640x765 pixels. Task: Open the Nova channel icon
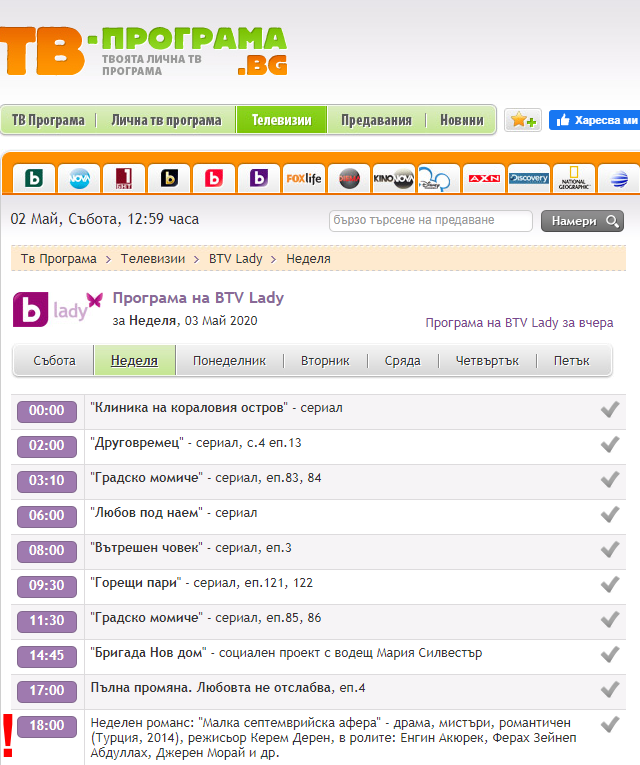[78, 179]
